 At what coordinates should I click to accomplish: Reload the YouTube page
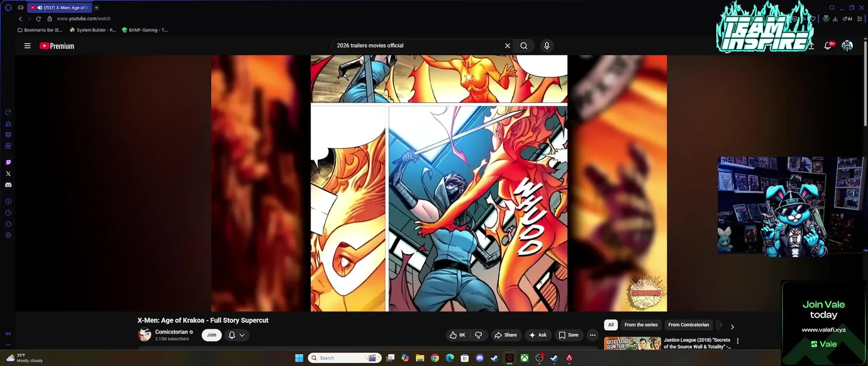[38, 19]
